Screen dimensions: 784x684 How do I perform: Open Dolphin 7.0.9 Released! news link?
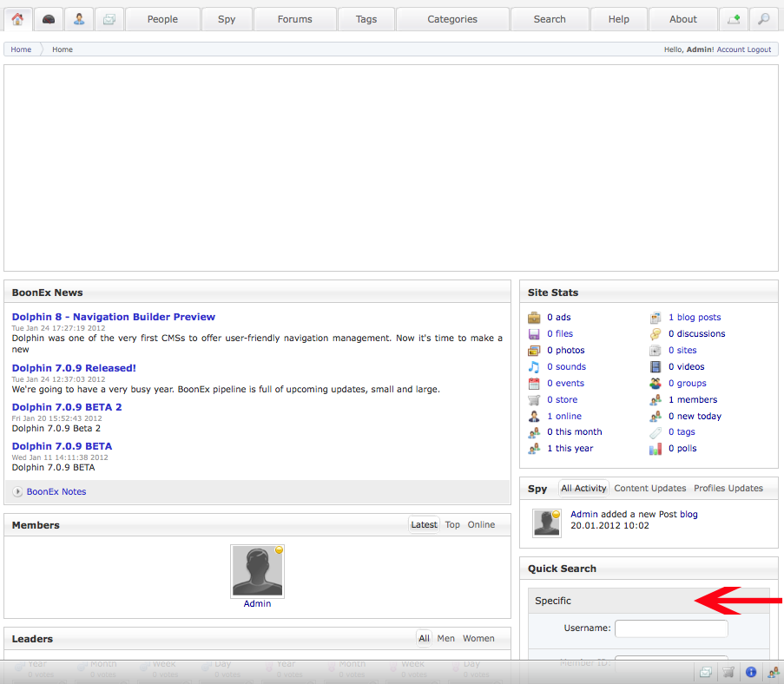pyautogui.click(x=74, y=368)
